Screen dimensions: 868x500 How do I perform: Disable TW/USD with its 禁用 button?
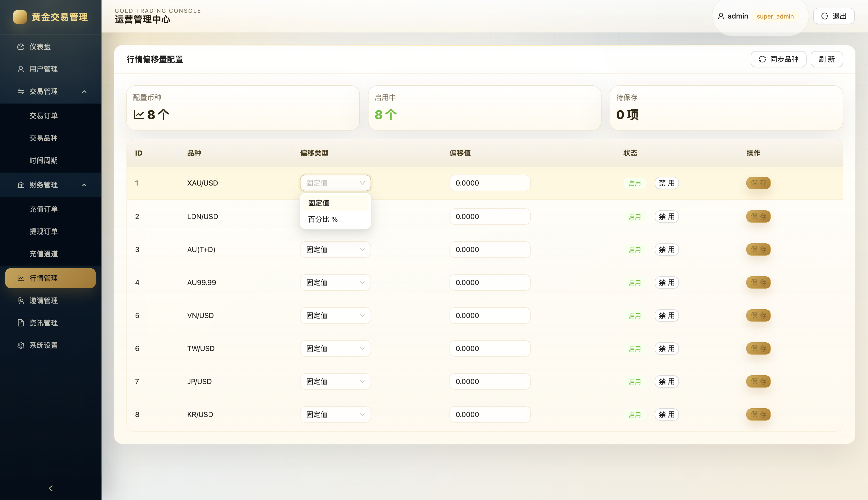click(x=667, y=348)
